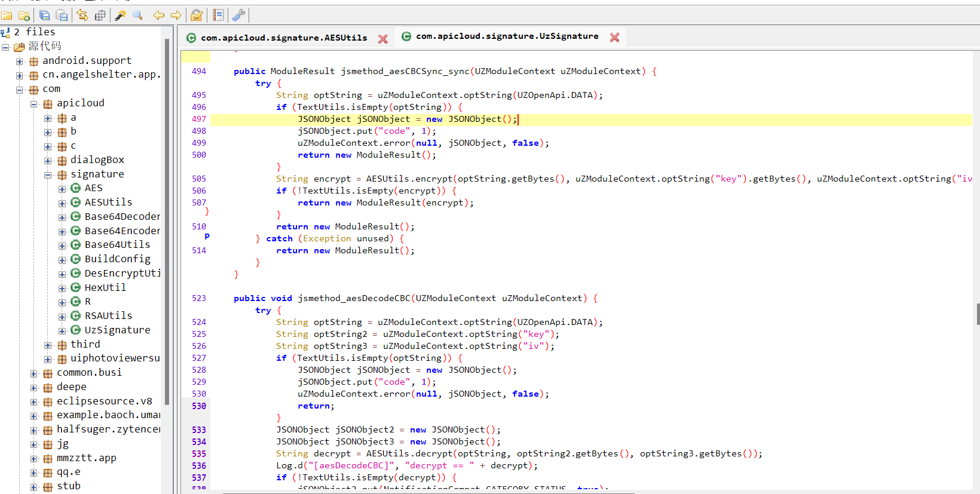Click the Save all toolbar icon
Screen dimensions: 980x494
(45, 16)
